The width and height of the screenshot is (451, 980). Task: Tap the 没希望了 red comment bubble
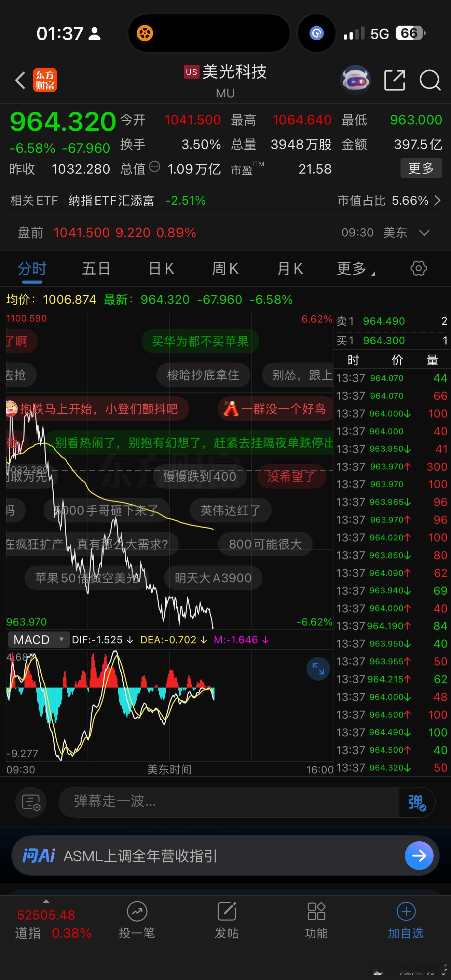292,476
